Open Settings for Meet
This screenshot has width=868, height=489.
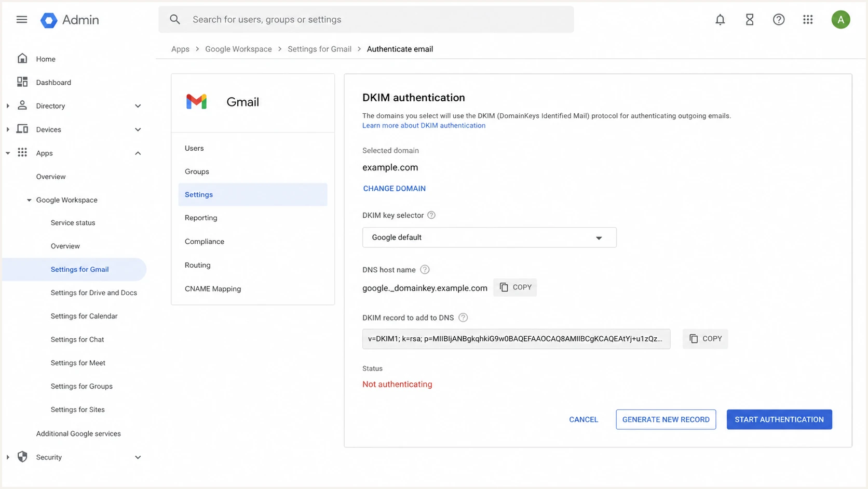tap(78, 363)
